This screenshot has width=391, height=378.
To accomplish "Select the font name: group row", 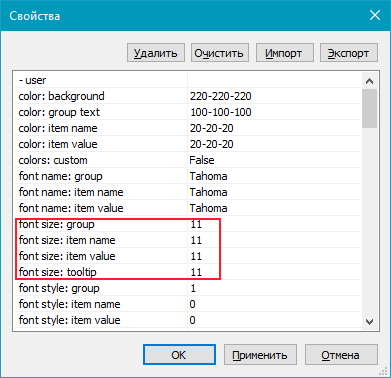I will [188, 176].
